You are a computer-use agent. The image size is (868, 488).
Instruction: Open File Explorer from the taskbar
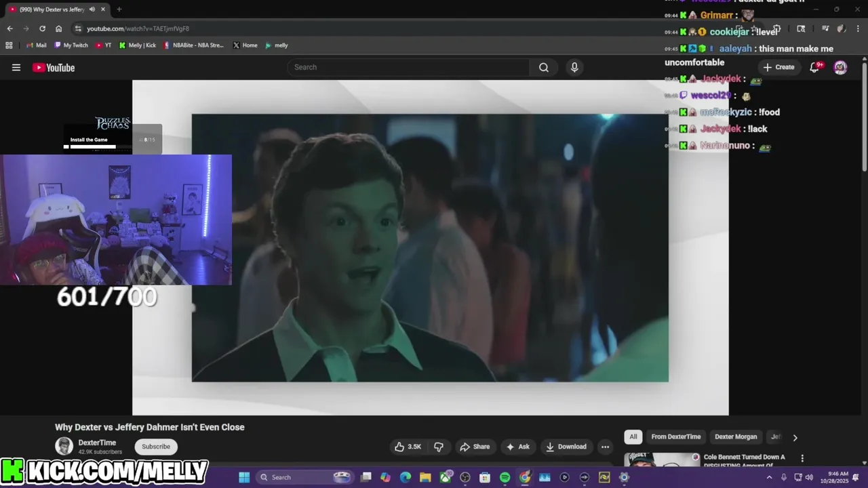coord(425,477)
